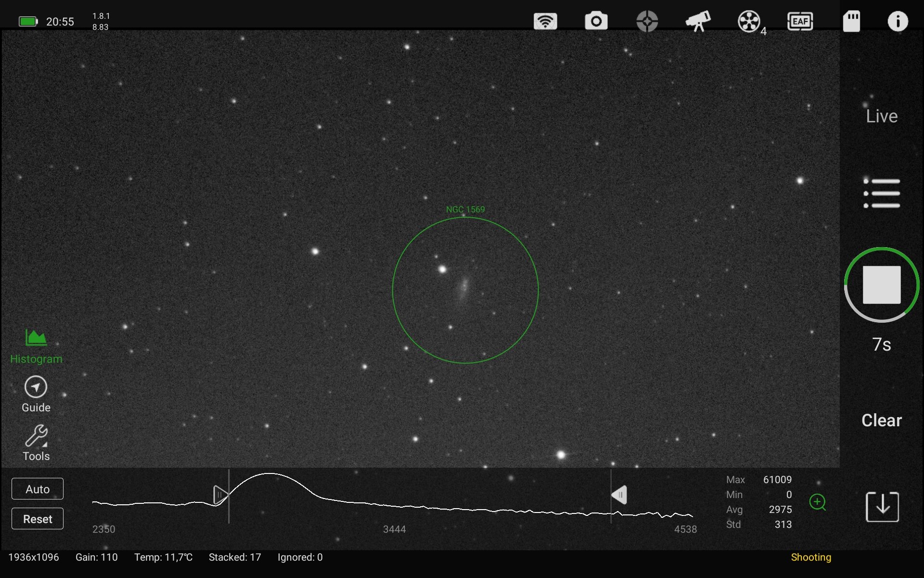Open the SD card storage icon
This screenshot has width=924, height=578.
click(851, 22)
